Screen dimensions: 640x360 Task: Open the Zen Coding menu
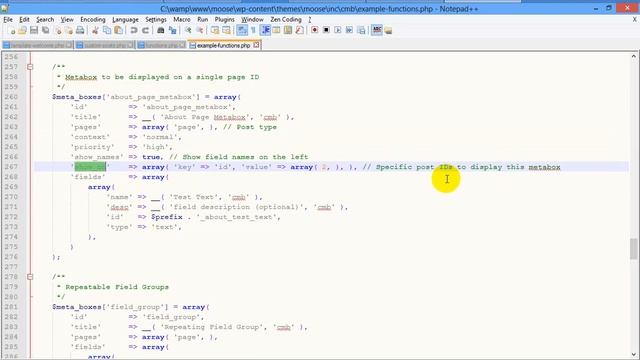[286, 20]
